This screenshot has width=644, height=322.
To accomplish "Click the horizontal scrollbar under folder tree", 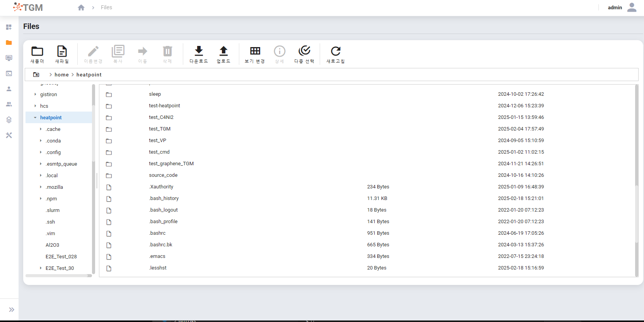I will (x=58, y=276).
